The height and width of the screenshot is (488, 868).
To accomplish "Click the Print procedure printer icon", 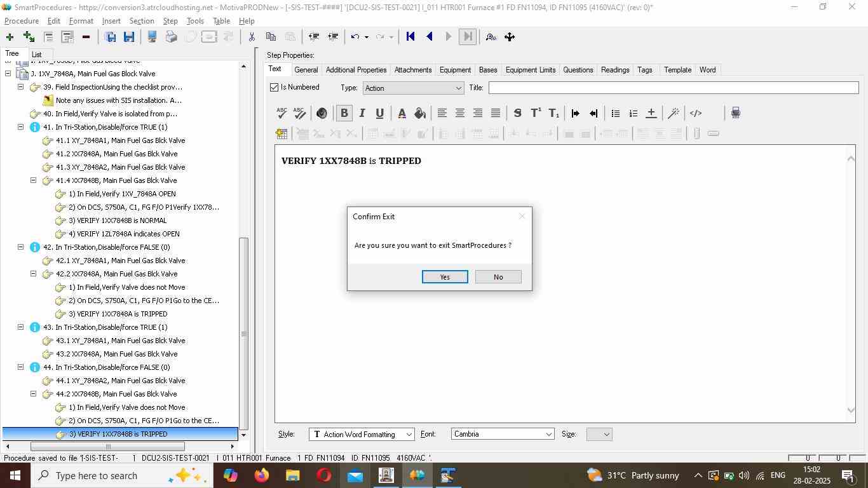I will (x=171, y=37).
